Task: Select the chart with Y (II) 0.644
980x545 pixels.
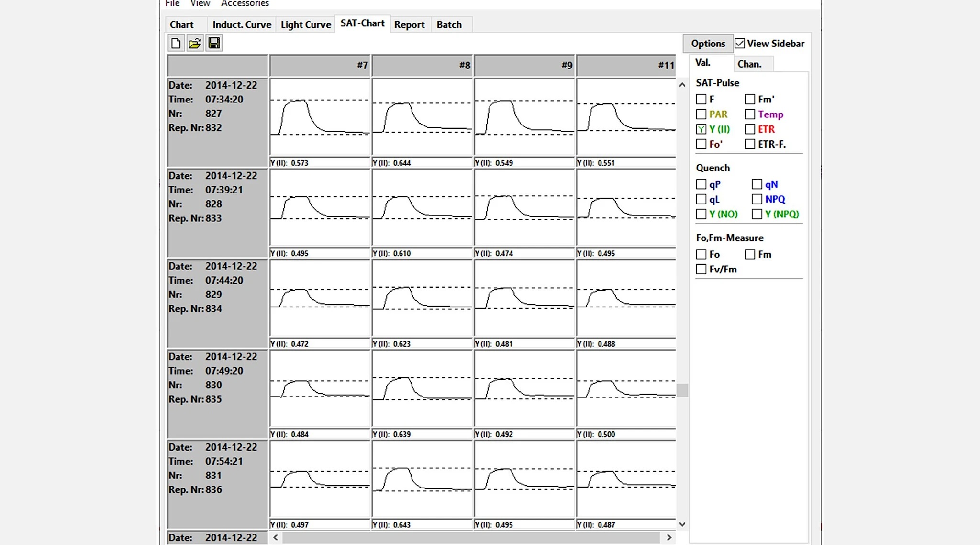Action: click(422, 117)
